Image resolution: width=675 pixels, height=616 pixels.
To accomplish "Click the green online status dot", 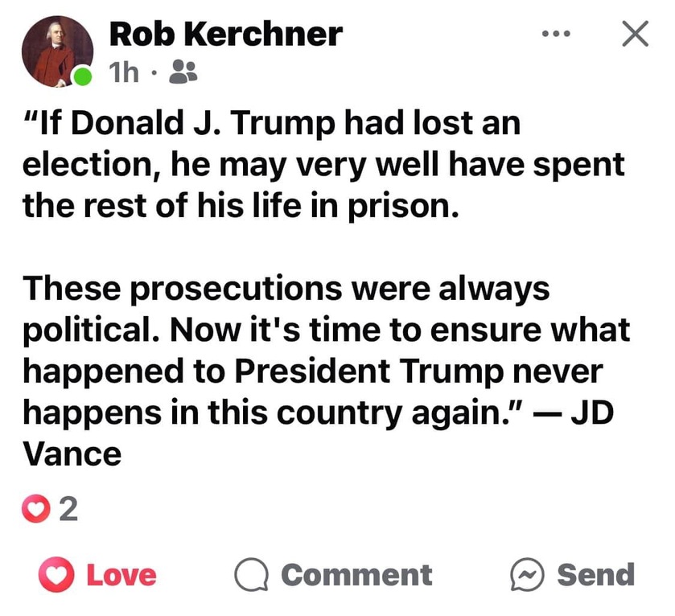I will 81,76.
